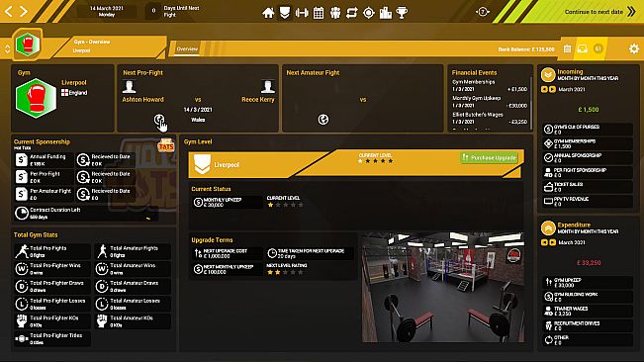644x362 pixels.
Task: Collapse the Incoming panel chevron
Action: tap(548, 75)
